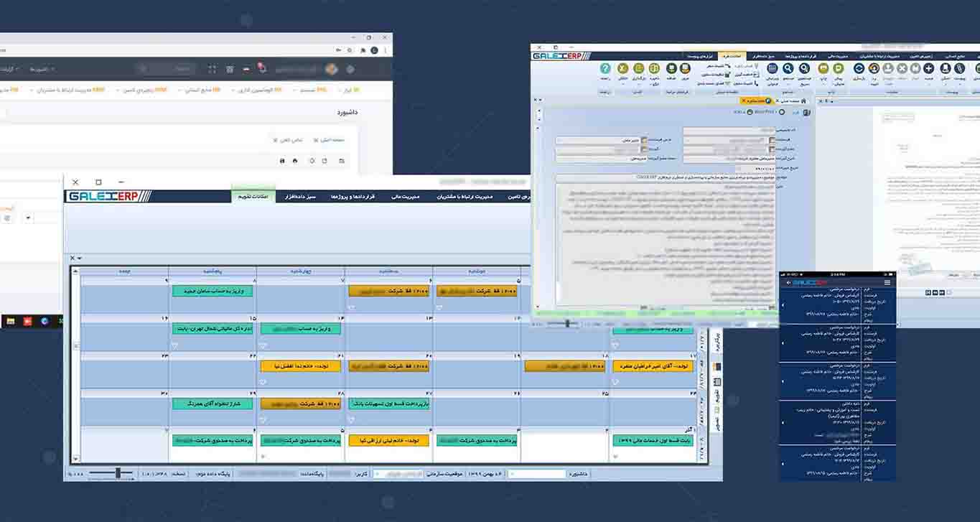Screen dimensions: 980x522
Task: Open the داشبورد combo box in status bar
Action: pyautogui.click(x=536, y=474)
